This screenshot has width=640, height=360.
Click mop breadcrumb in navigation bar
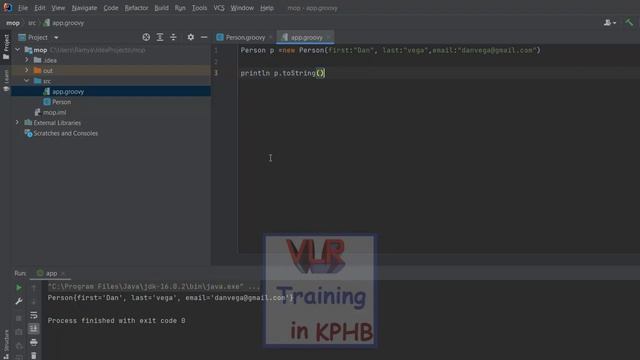pyautogui.click(x=13, y=23)
